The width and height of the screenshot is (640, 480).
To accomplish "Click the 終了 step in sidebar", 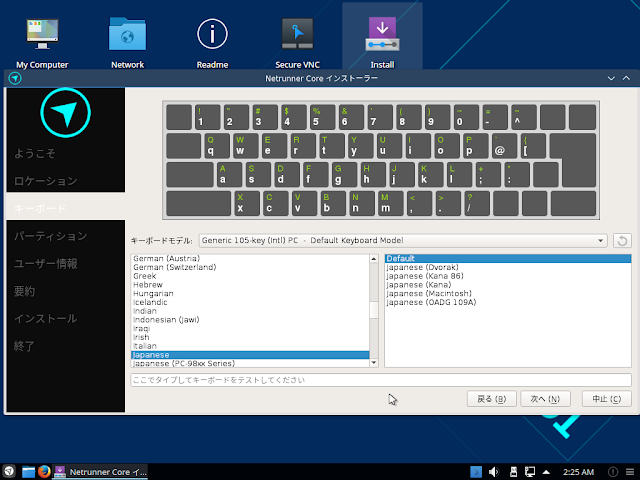I will (x=24, y=346).
